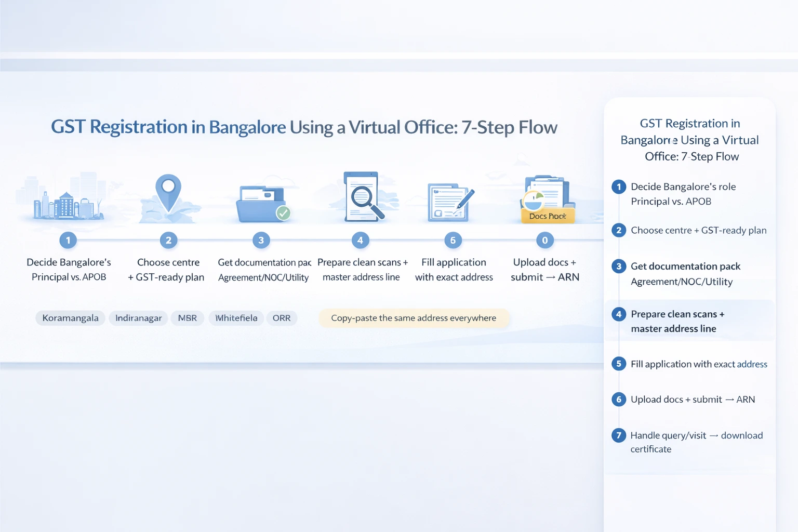Open the ORR tag
The width and height of the screenshot is (798, 532).
282,317
